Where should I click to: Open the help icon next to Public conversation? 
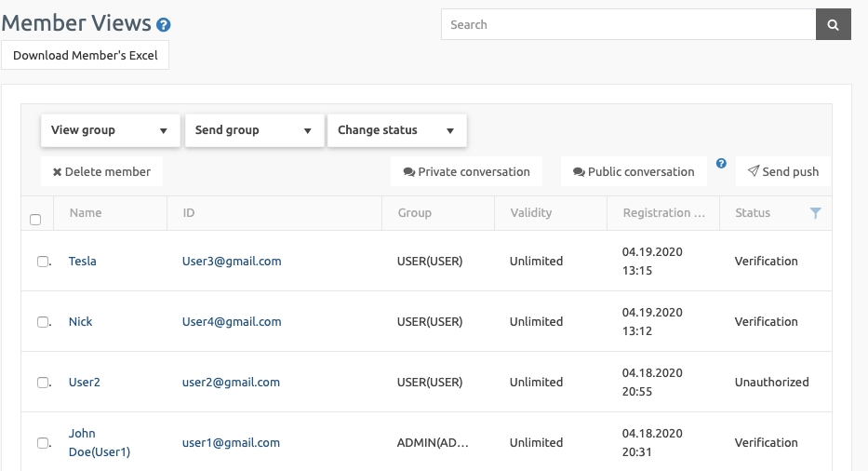click(721, 164)
